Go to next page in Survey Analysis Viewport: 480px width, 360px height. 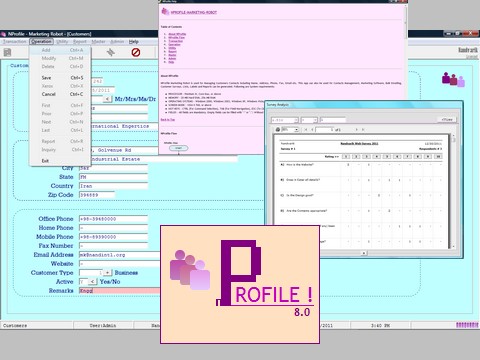(x=356, y=129)
